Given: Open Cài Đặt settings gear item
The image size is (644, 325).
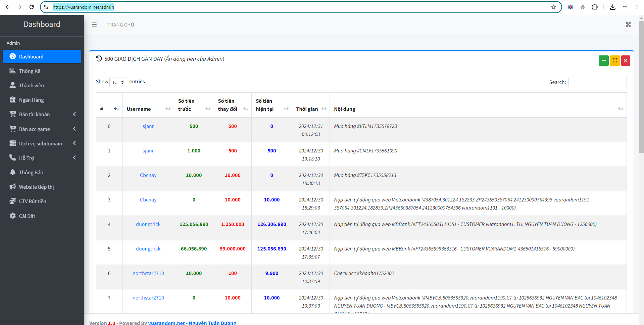Looking at the screenshot, I should click(27, 216).
